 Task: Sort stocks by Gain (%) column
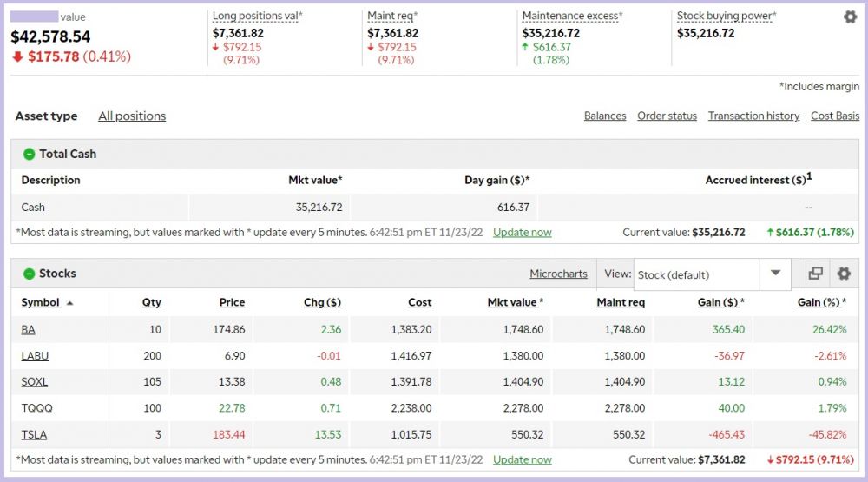coord(818,302)
